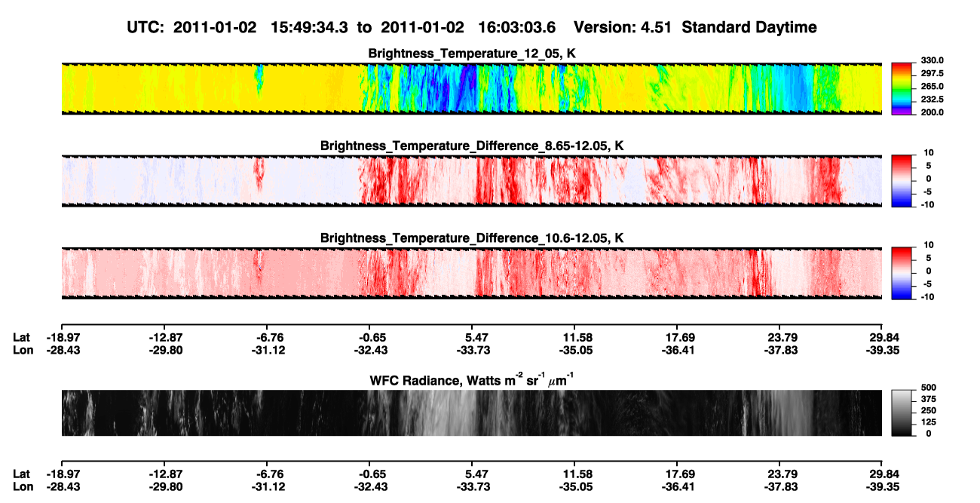This screenshot has height=503, width=980.
Task: Click 'Standard Daytime' in the header
Action: (x=748, y=29)
